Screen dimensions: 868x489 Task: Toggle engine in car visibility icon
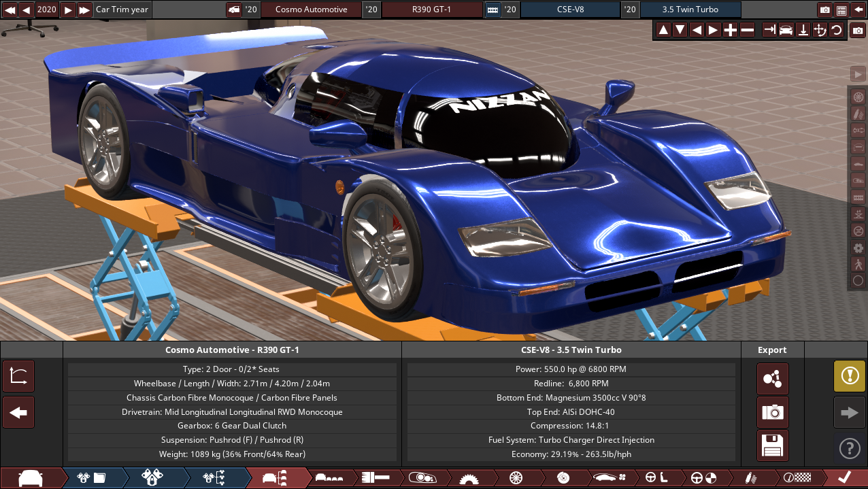(858, 180)
